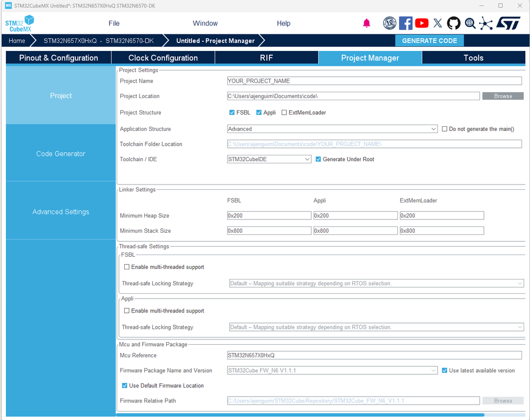Viewport: 530px width, 420px height.
Task: Click the STM32CubeMX logo
Action: 20,23
